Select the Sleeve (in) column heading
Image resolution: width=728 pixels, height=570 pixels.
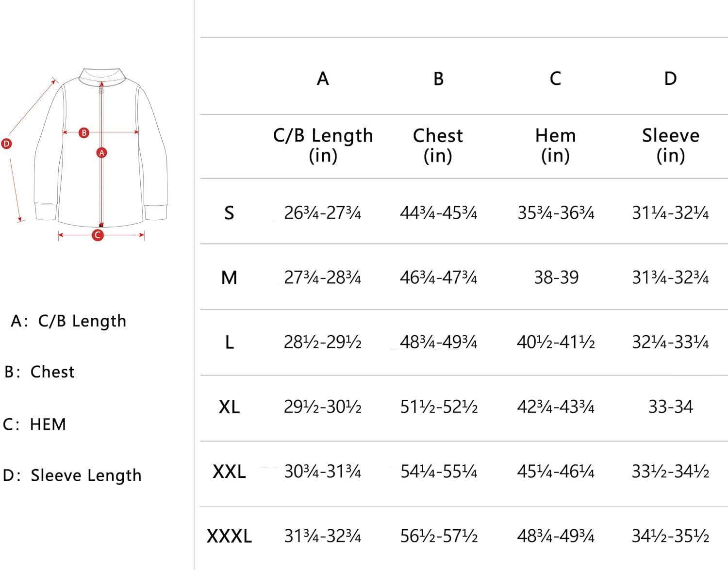671,145
